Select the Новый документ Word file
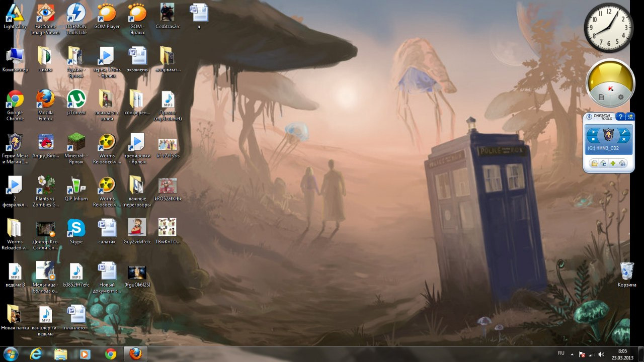The height and width of the screenshot is (362, 644). tap(107, 278)
